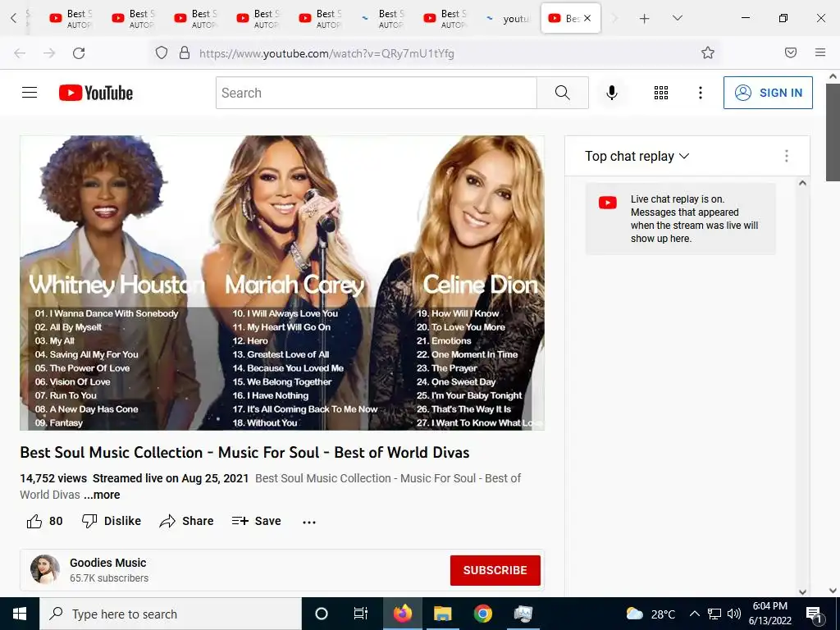View site security padlock info
840x630 pixels.
(185, 52)
